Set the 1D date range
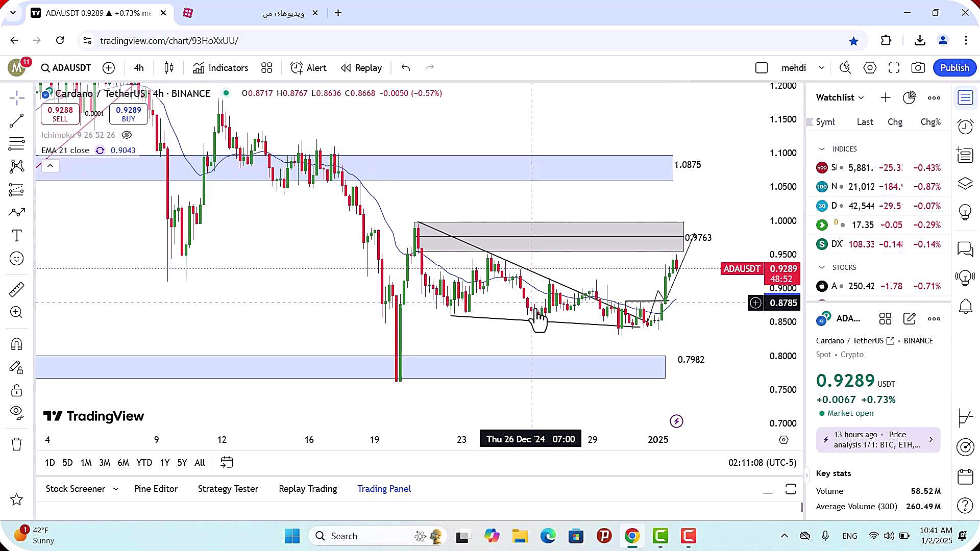 point(50,463)
